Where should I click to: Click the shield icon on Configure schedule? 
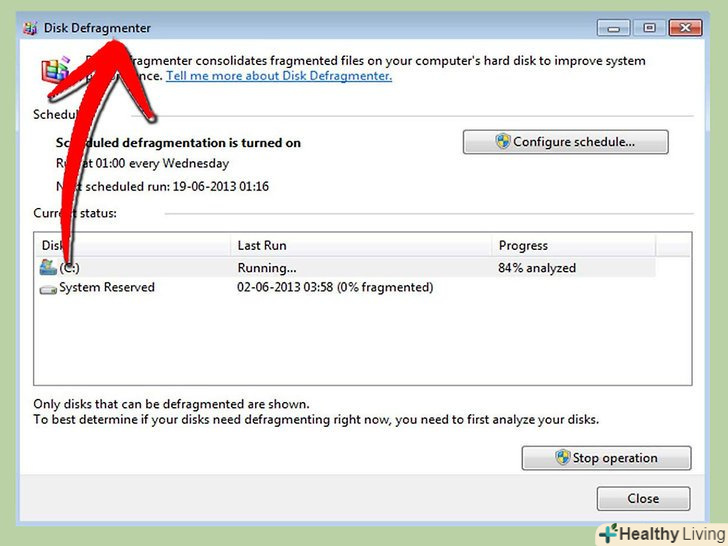[502, 141]
